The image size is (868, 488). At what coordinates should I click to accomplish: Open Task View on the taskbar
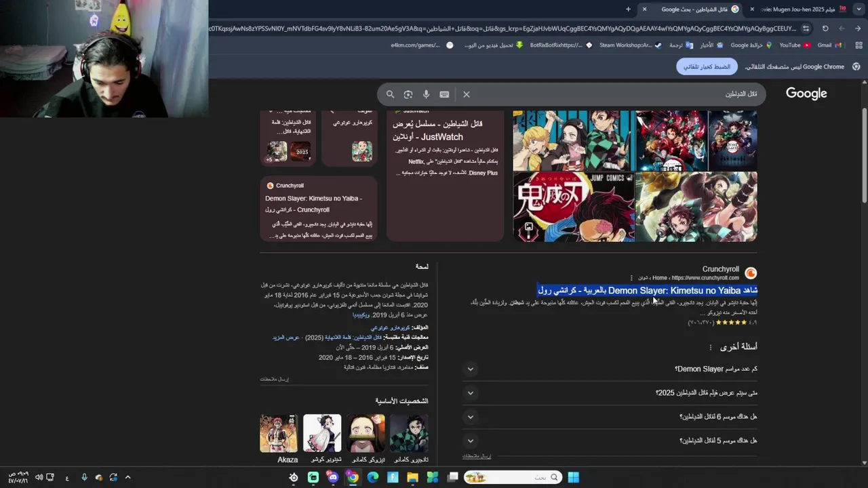[x=452, y=477]
